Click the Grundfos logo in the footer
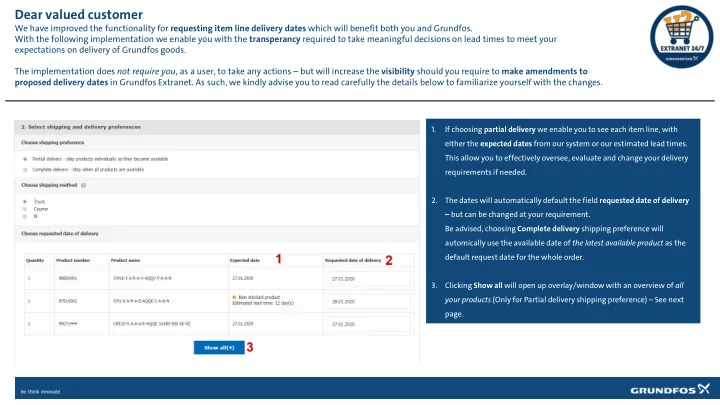720x405 pixels. pyautogui.click(x=670, y=389)
